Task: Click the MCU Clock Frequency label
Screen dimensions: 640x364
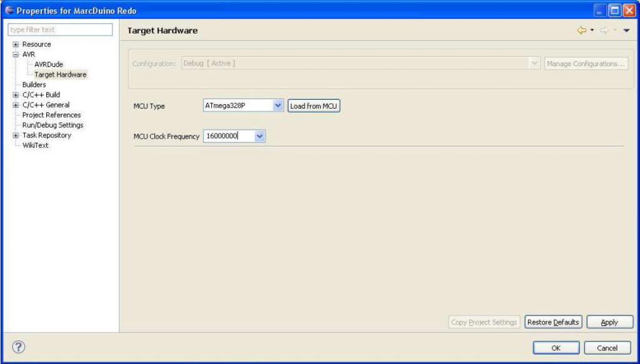Action: tap(166, 137)
